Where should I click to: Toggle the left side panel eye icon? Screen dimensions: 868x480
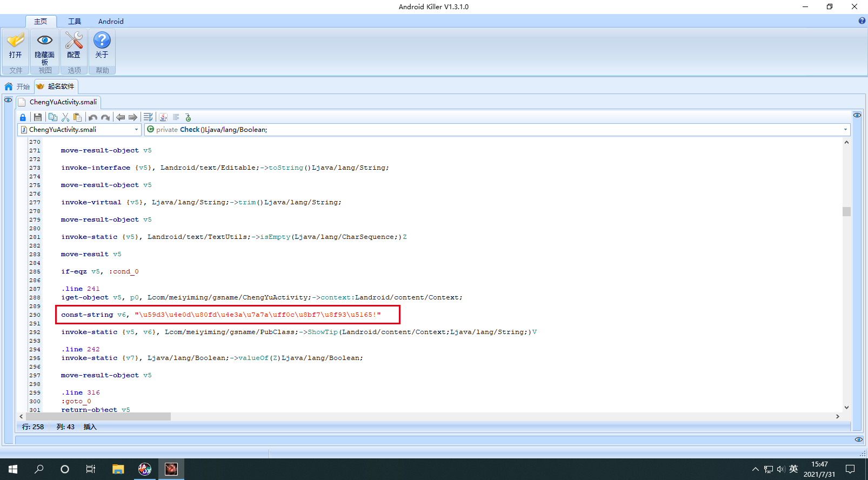[8, 100]
